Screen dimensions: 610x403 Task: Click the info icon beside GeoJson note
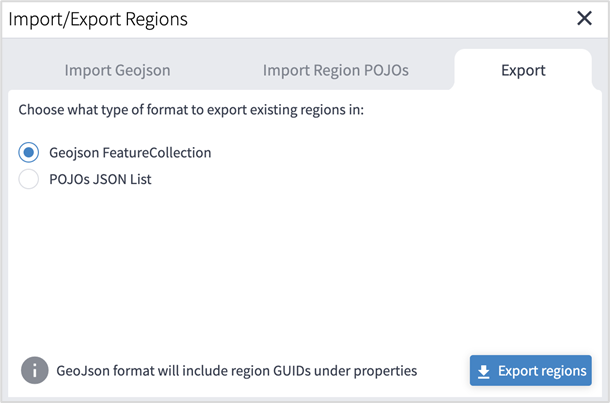pos(34,370)
